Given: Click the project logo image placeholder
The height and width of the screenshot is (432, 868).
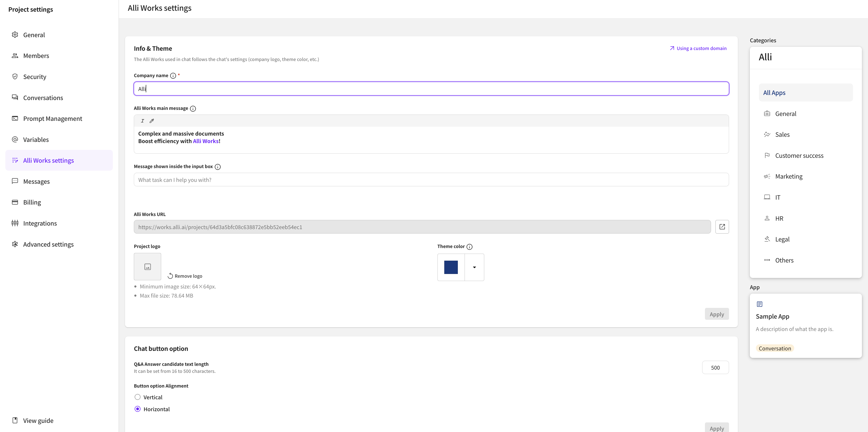Looking at the screenshot, I should tap(147, 267).
